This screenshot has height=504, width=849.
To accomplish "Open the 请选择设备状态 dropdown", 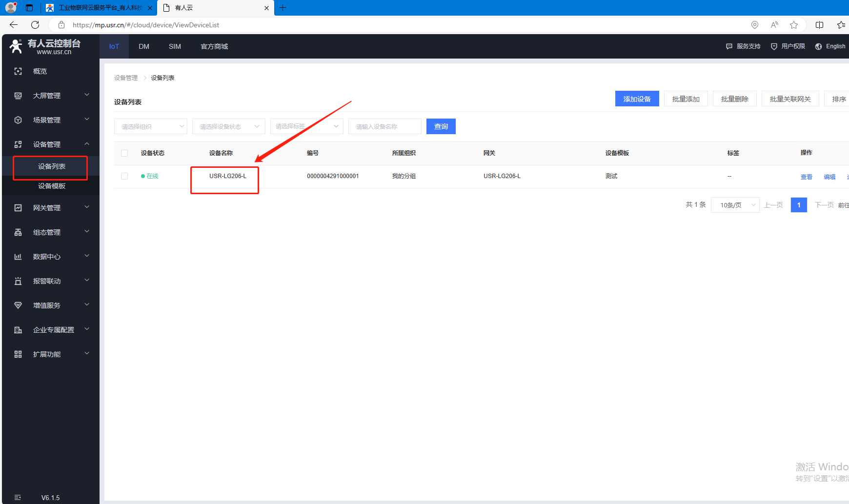I will (229, 126).
